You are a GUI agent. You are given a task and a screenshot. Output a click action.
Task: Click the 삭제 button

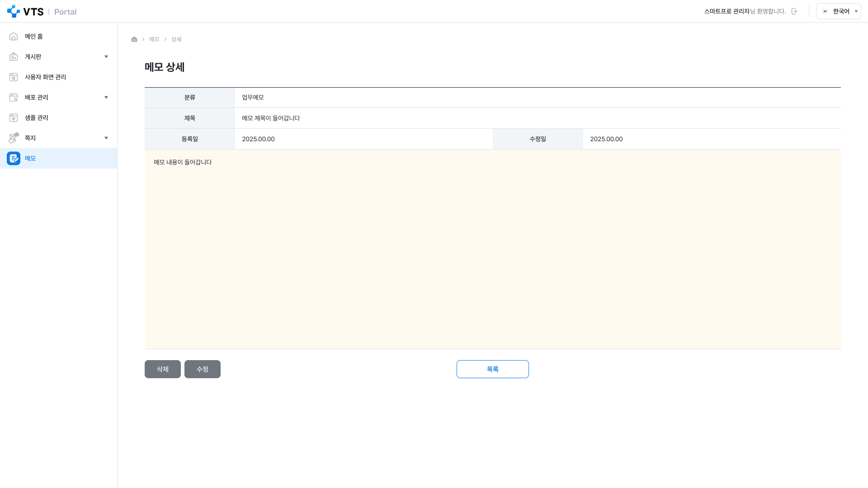[x=163, y=369]
